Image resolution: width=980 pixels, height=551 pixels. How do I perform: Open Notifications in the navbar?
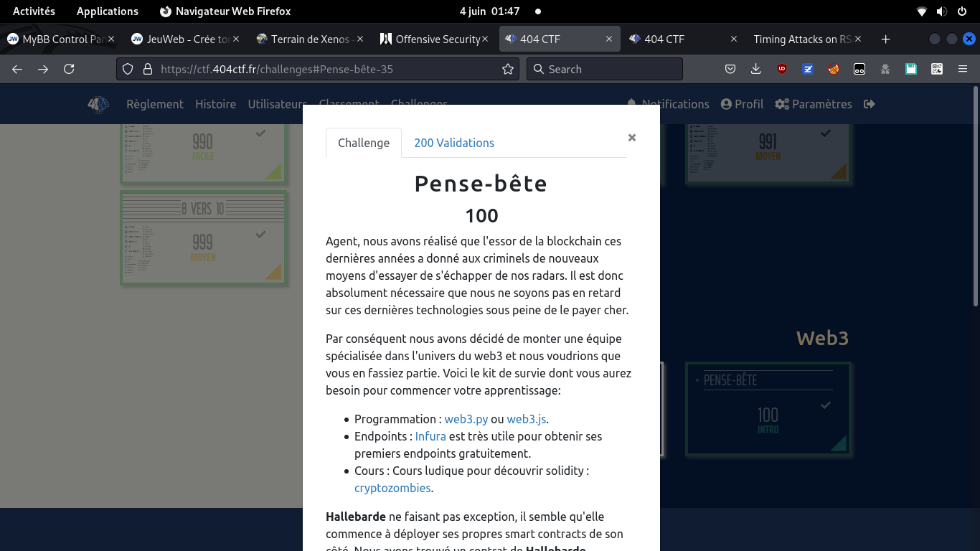point(669,104)
